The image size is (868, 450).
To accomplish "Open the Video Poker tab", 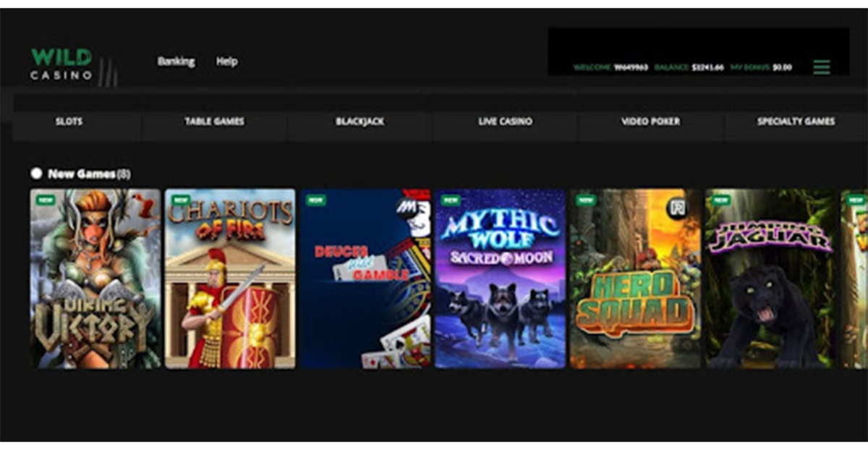I will click(x=650, y=122).
